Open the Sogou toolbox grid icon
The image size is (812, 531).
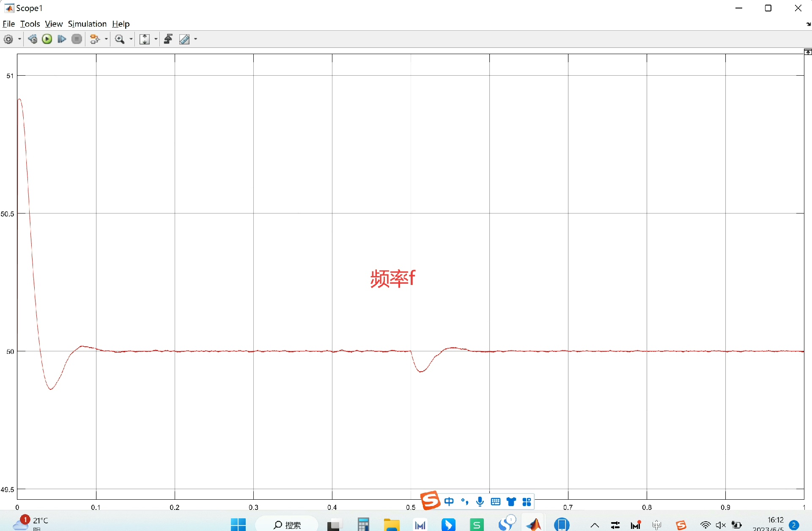527,502
